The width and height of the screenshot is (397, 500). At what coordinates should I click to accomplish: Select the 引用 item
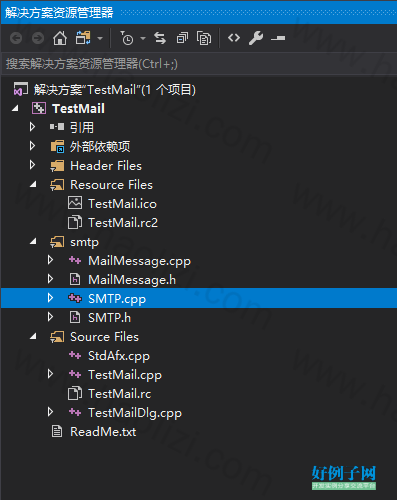pyautogui.click(x=82, y=127)
